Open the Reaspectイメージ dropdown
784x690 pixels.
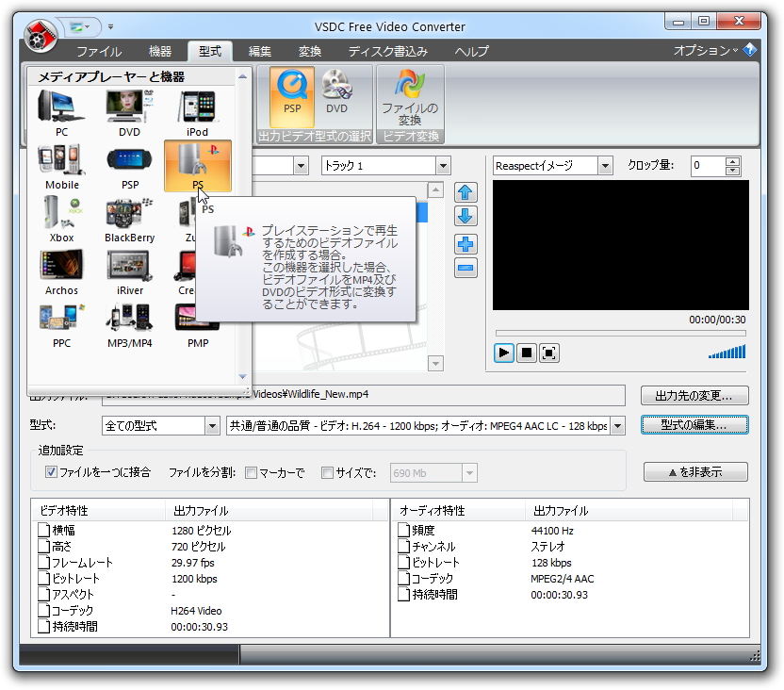[605, 166]
